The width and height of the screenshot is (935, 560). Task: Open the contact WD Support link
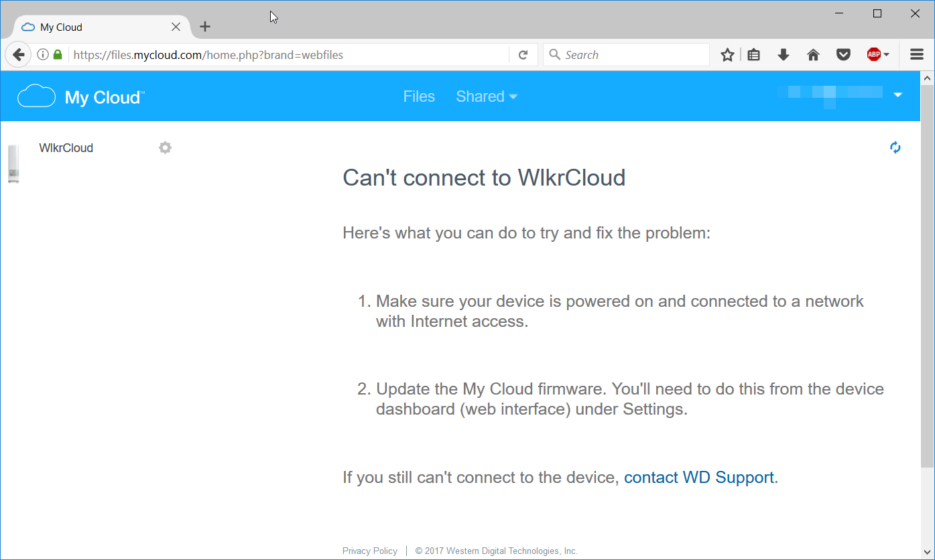pyautogui.click(x=699, y=478)
